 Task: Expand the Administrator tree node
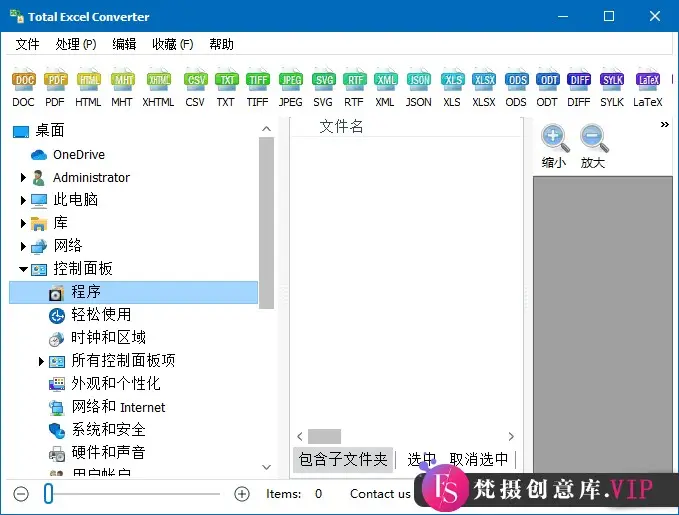(x=23, y=178)
